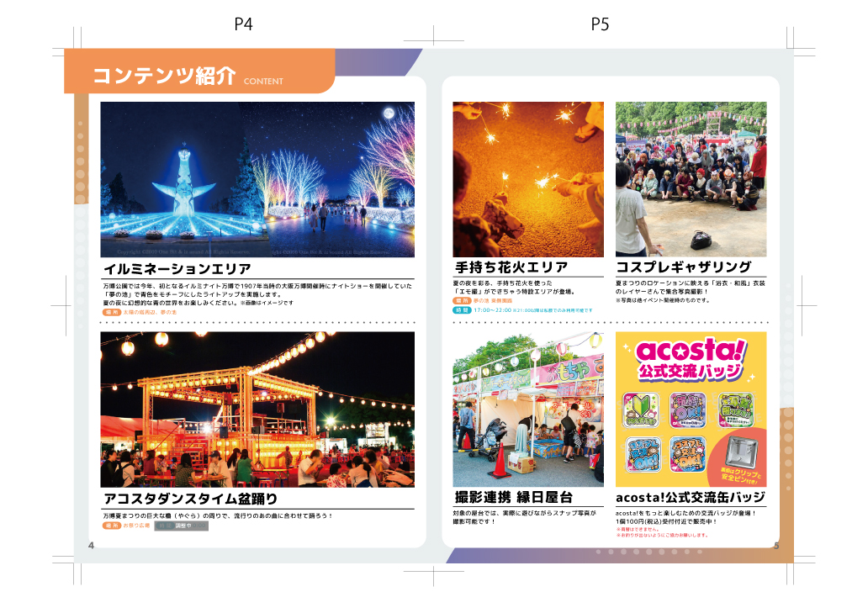Click the description text '万博夏まつりの巨大な櫓'
Image resolution: width=868 pixels, height=613 pixels.
click(218, 515)
